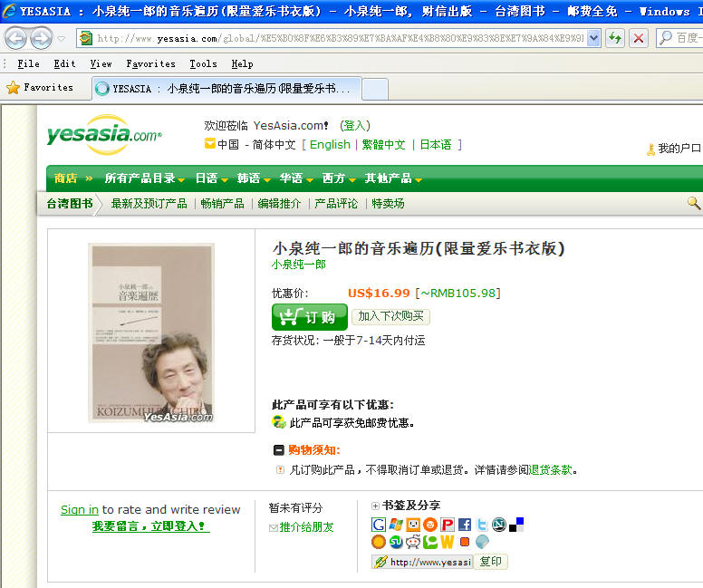Screen dimensions: 703x588
Task: Click the orange square face share icon
Action: (413, 525)
